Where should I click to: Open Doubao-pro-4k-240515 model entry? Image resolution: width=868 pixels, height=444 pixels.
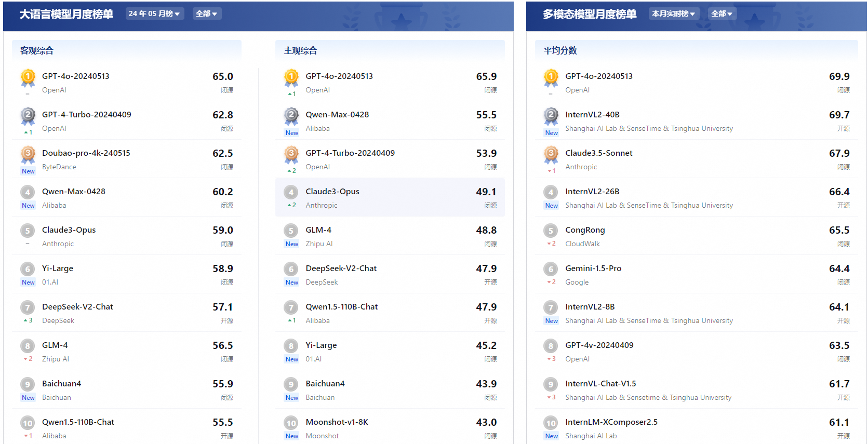[x=86, y=153]
